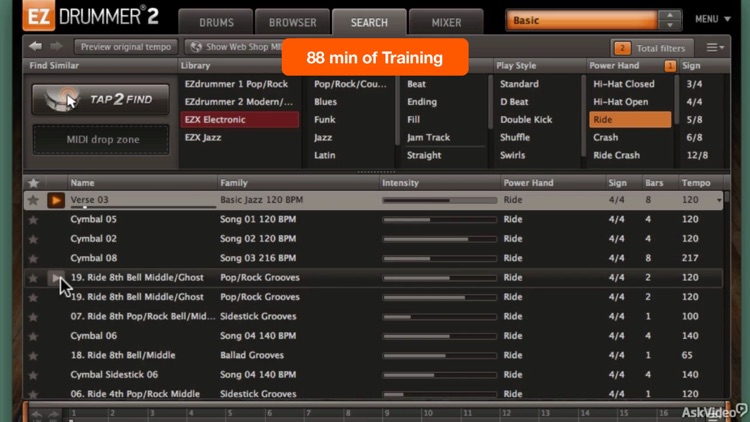Star the 07. Ride 8th Pop/Rock groove
Screen dimensions: 750x422
[x=33, y=317]
